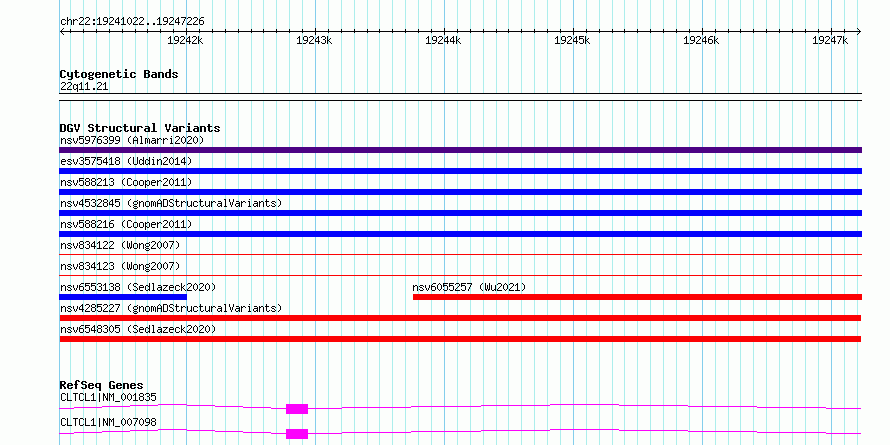
Task: Click the 19245k ruler tick label
Action: pyautogui.click(x=572, y=40)
